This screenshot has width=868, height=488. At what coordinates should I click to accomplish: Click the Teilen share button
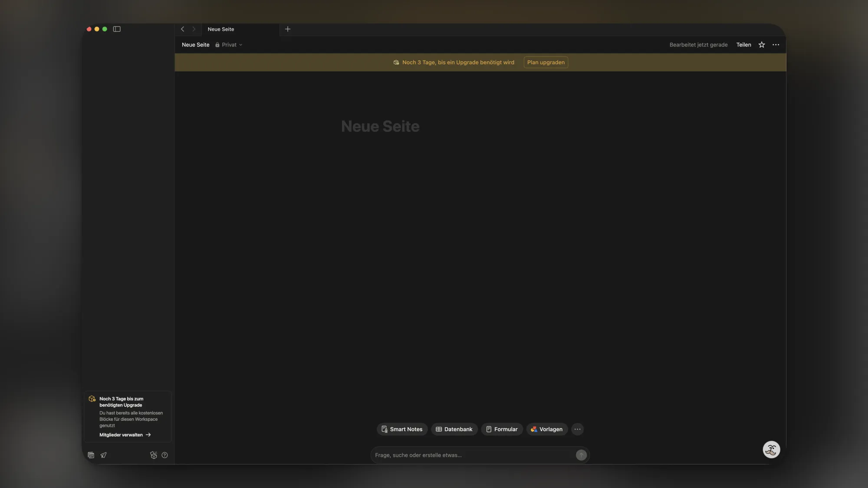743,45
